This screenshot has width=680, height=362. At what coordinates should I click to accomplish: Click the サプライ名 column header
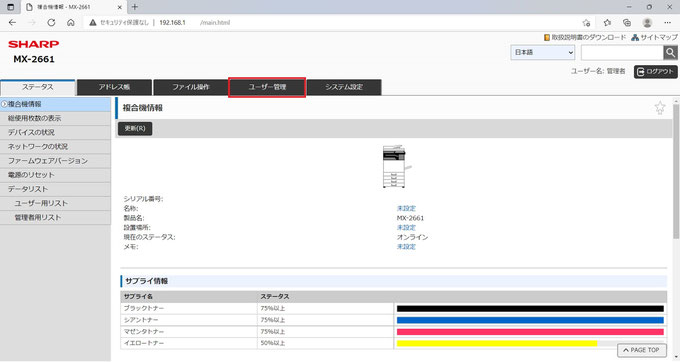click(x=138, y=297)
